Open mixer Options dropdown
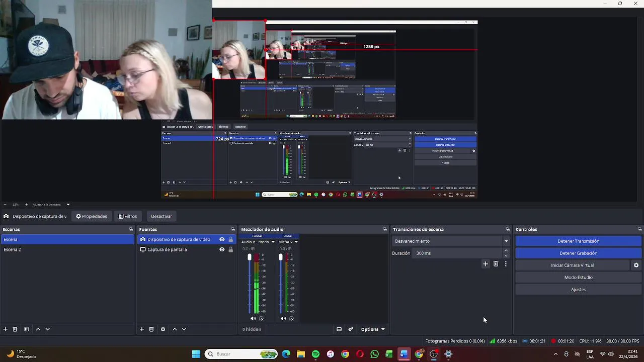The height and width of the screenshot is (362, 644). pyautogui.click(x=373, y=329)
